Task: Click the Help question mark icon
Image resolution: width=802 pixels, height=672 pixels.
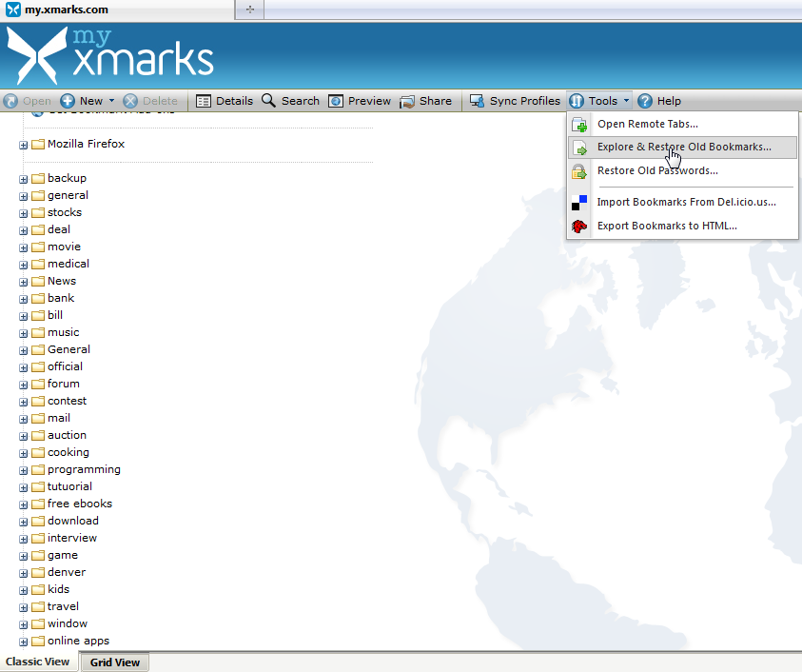Action: [x=645, y=101]
